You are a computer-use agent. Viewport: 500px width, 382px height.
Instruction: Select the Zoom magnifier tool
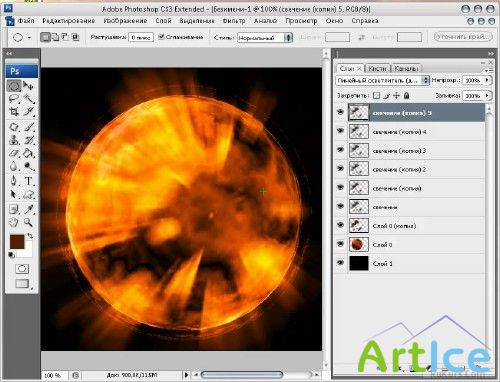click(29, 222)
